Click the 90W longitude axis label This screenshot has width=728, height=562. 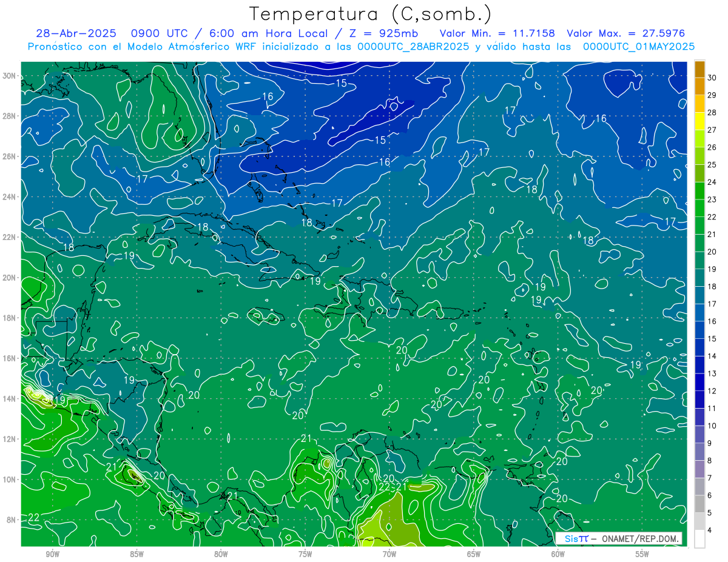[52, 555]
